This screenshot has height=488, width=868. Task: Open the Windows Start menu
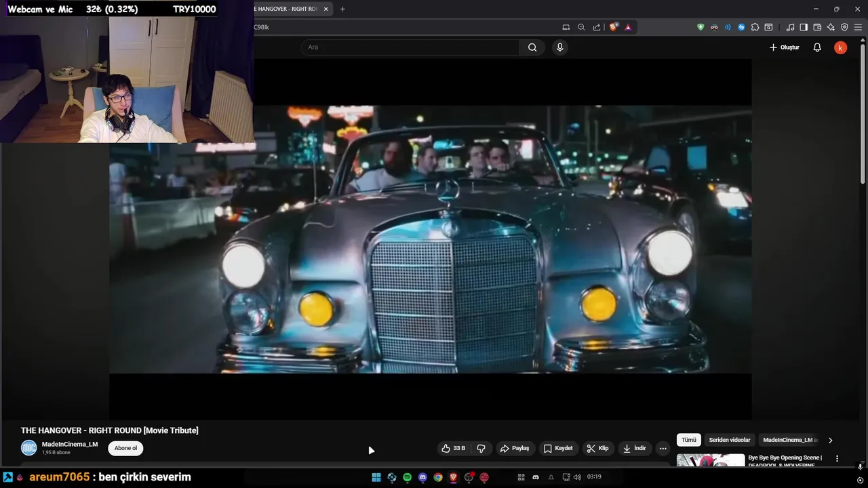(x=376, y=477)
